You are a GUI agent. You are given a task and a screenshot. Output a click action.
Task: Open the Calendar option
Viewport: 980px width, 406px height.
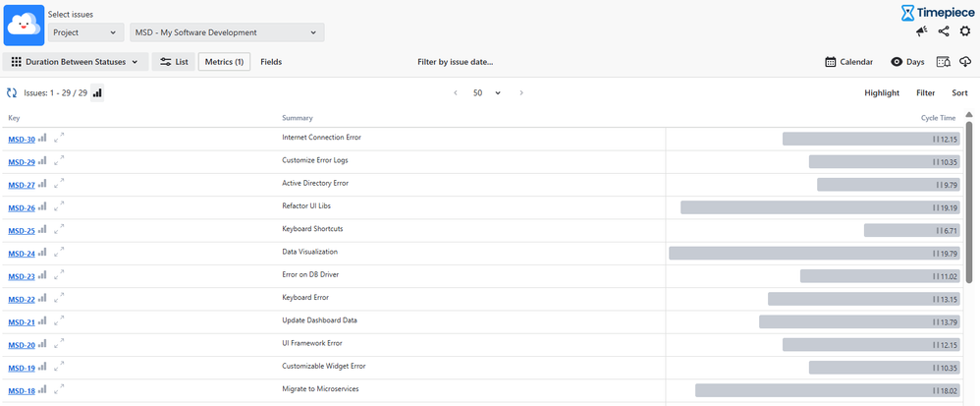click(x=848, y=61)
